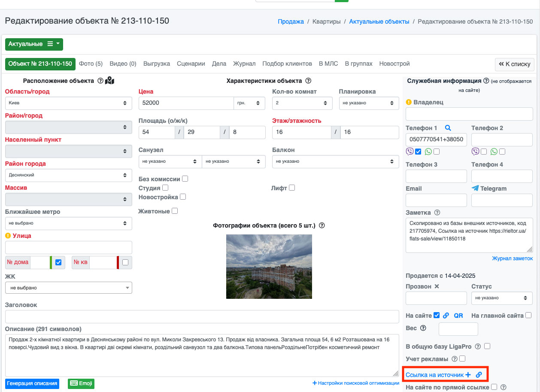Click the search magnifier icon beside Телефон 1
The height and width of the screenshot is (392, 540).
click(448, 128)
